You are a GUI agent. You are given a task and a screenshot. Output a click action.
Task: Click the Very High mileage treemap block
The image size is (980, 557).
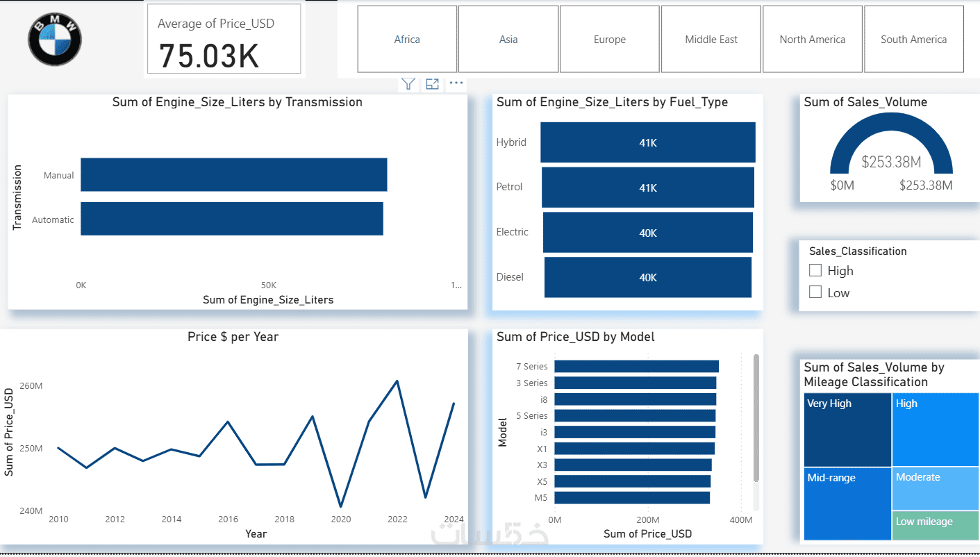pyautogui.click(x=847, y=430)
